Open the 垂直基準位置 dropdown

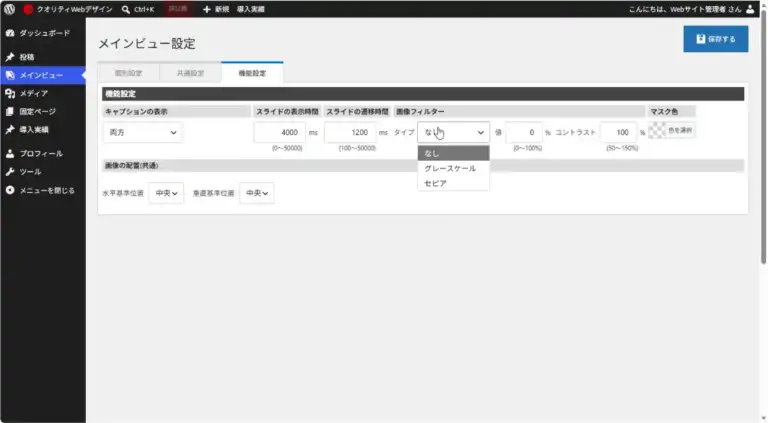point(257,193)
